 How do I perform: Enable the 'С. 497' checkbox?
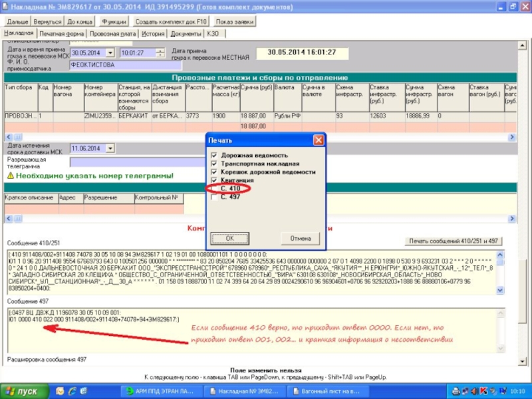(214, 197)
